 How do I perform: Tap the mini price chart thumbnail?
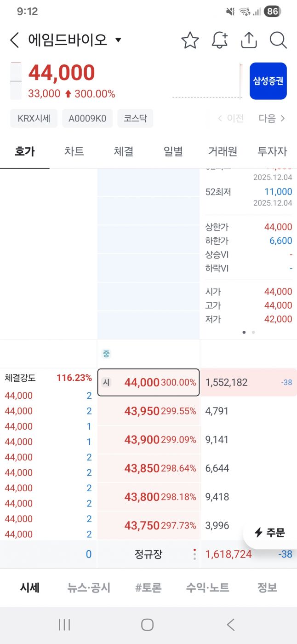click(207, 81)
